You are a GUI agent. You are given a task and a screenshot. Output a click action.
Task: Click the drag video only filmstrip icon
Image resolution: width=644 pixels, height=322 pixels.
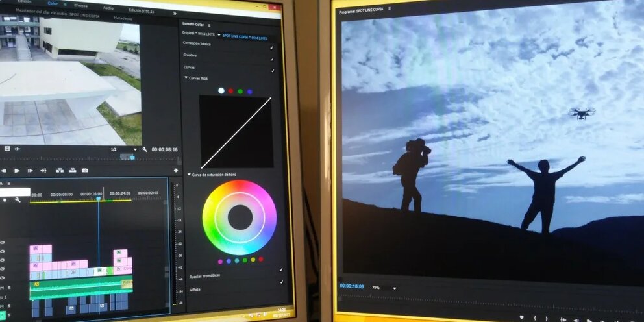(7, 148)
